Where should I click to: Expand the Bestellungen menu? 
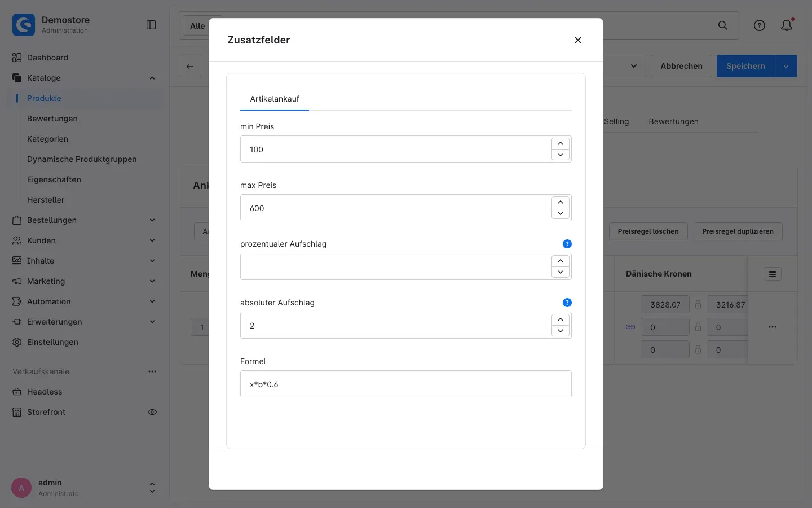[x=152, y=220]
